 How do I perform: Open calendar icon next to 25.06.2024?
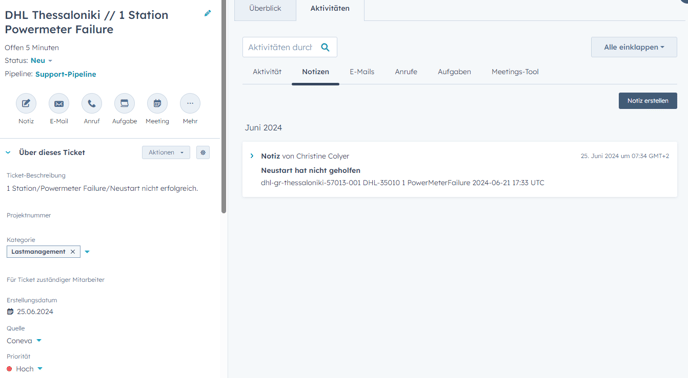click(10, 312)
